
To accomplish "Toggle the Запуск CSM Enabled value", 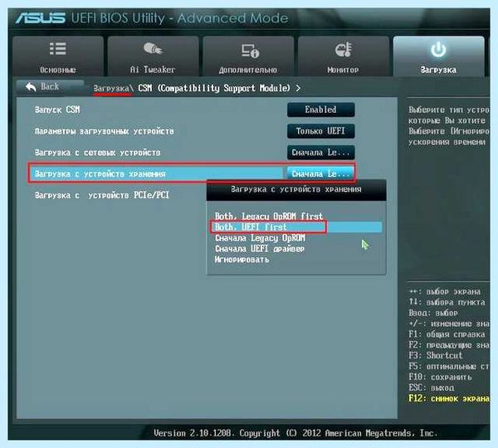I will (x=320, y=110).
